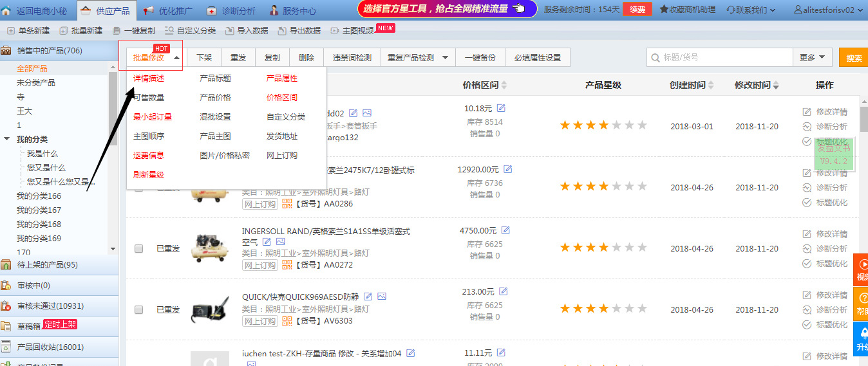The image size is (868, 366).
Task: Click the 一键复制 copy icon
Action: coord(116,30)
